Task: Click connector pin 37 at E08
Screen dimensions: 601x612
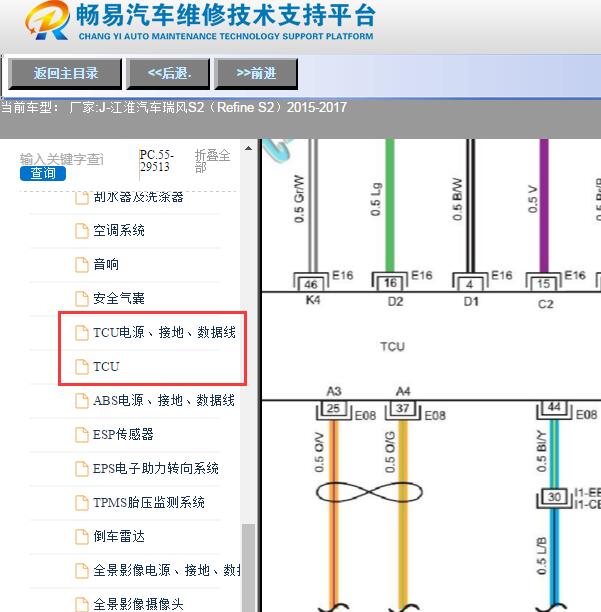Action: (x=402, y=409)
